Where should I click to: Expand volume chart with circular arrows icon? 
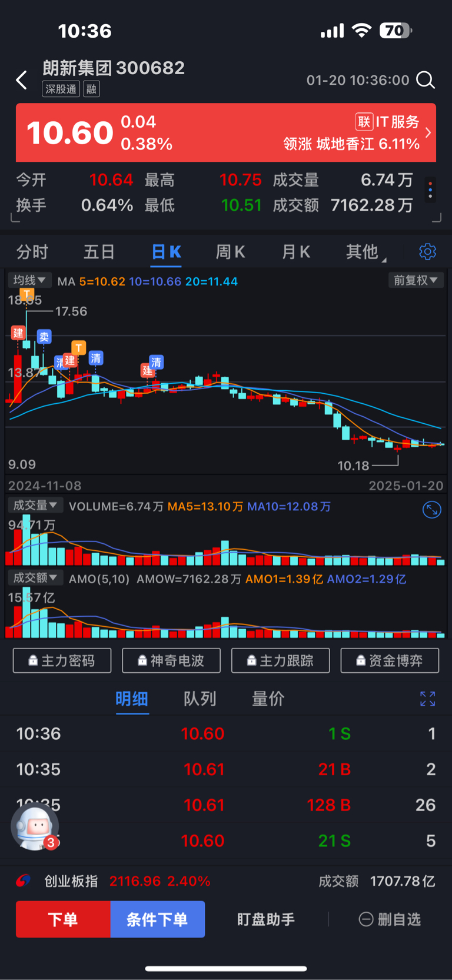432,510
